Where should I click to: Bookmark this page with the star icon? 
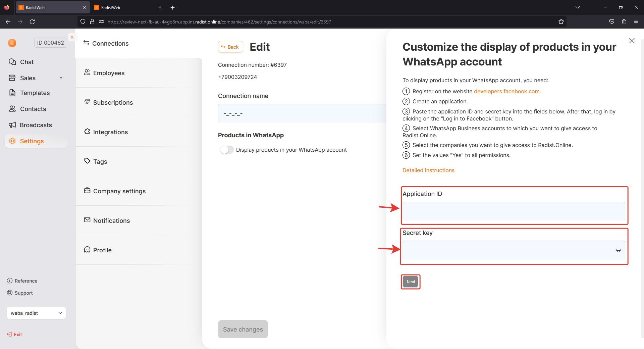coord(561,22)
